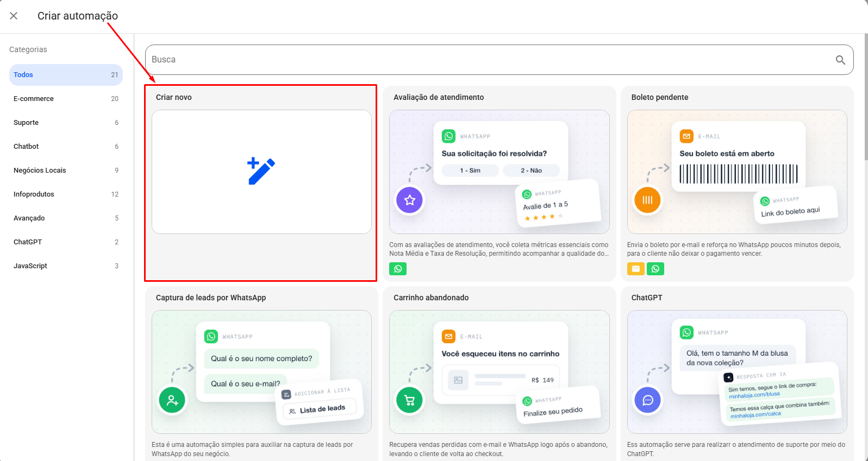Click the vertical scrollbar on the right
868x461 pixels.
tap(866, 98)
